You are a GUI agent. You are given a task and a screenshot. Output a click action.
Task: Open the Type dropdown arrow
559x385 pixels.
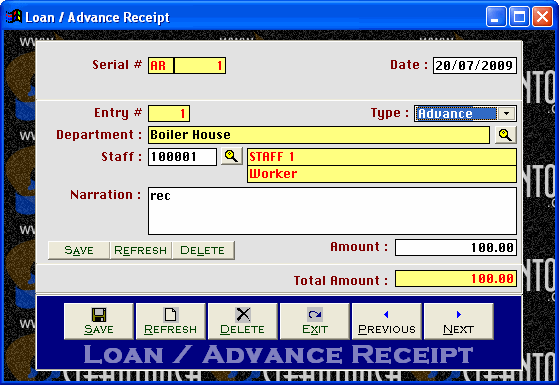tap(506, 114)
